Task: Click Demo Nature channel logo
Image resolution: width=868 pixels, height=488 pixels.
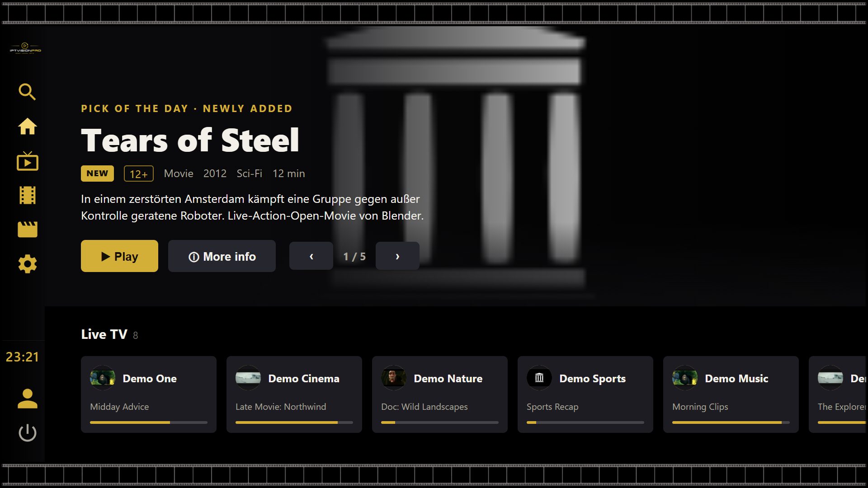Action: point(394,378)
